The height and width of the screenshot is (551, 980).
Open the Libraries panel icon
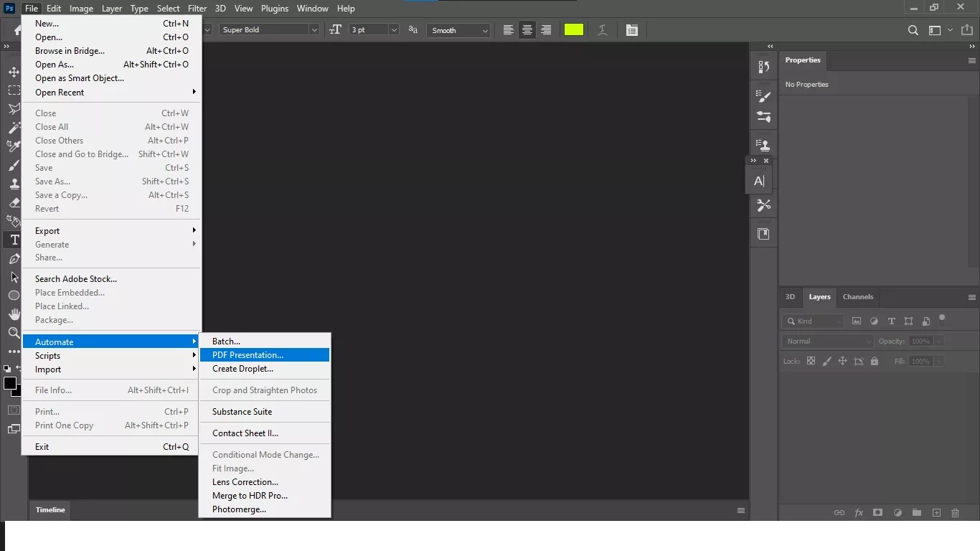point(763,234)
